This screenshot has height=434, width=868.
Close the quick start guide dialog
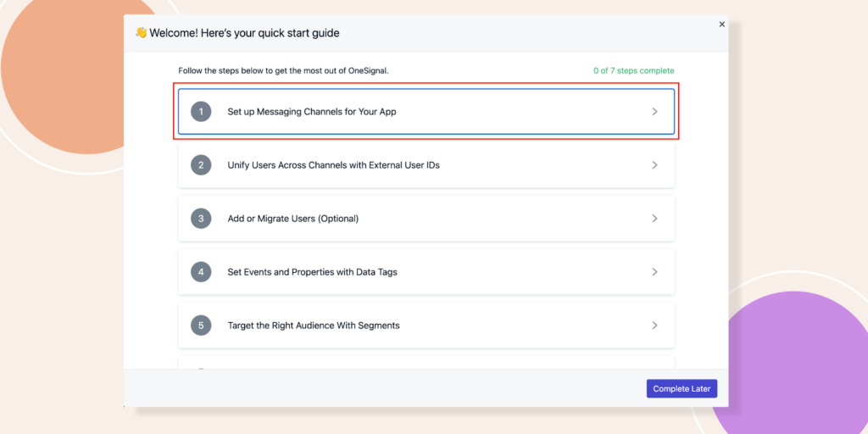[x=722, y=25]
